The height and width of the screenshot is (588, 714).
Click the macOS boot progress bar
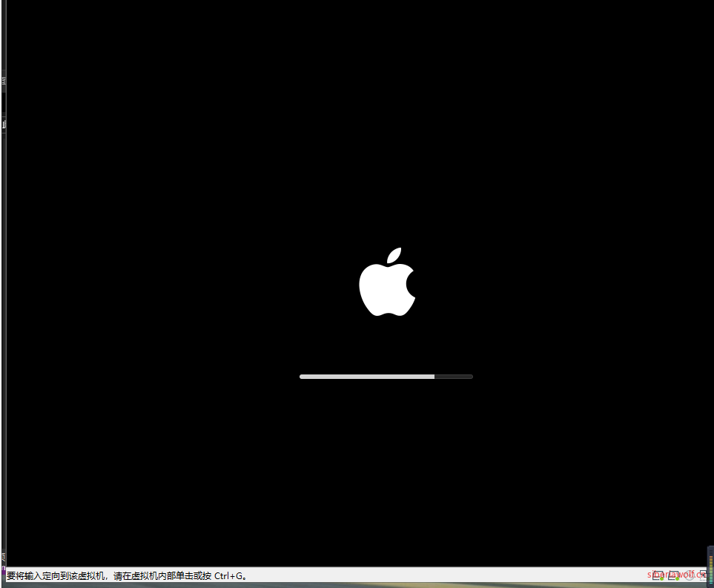click(386, 377)
